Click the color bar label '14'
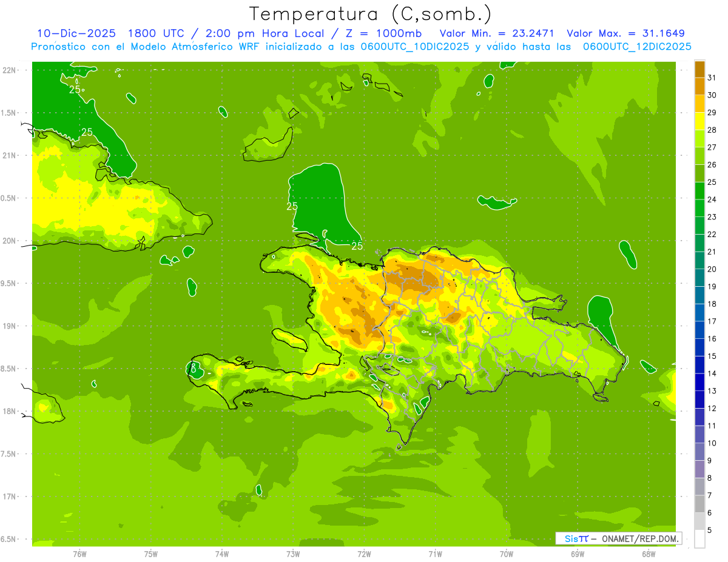728x562 pixels. [x=712, y=373]
